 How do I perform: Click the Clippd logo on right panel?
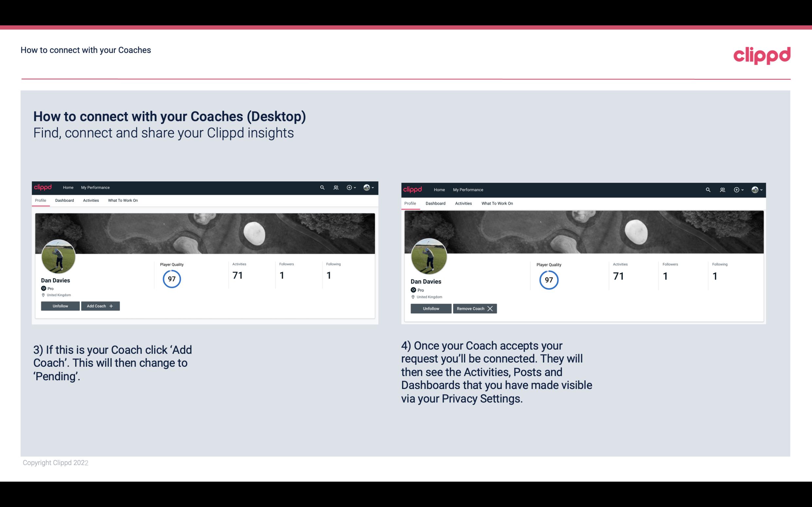point(413,189)
